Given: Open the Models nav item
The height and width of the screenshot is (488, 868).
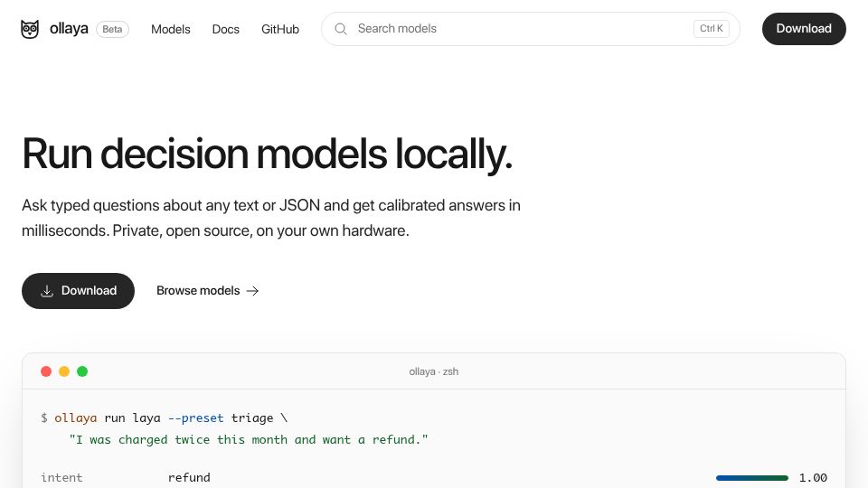Looking at the screenshot, I should pos(171,29).
